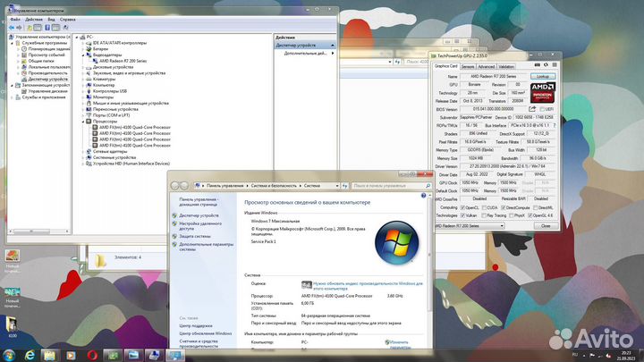Image resolution: width=644 pixels, height=362 pixels.
Task: Click the forward arrow in Computer Management toolbar
Action: tap(19, 28)
